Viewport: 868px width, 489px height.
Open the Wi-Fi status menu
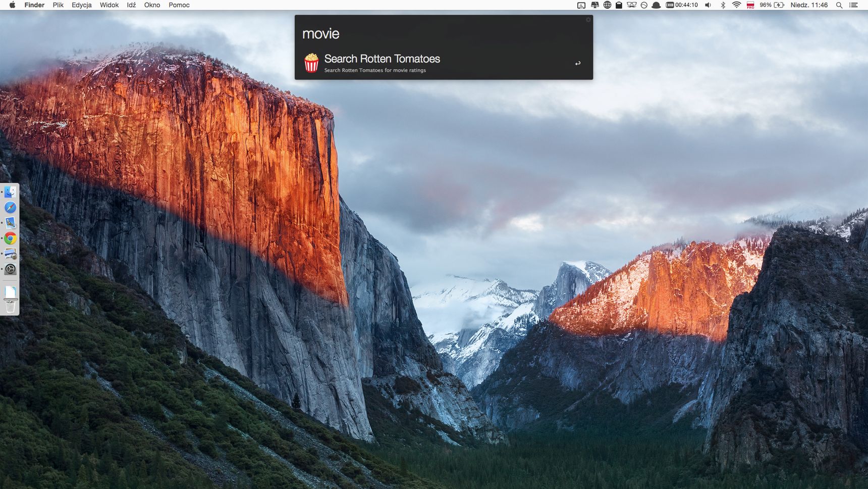(736, 5)
